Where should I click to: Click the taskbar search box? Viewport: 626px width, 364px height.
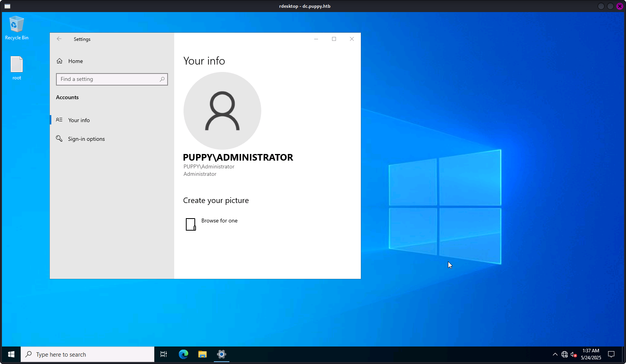87,354
